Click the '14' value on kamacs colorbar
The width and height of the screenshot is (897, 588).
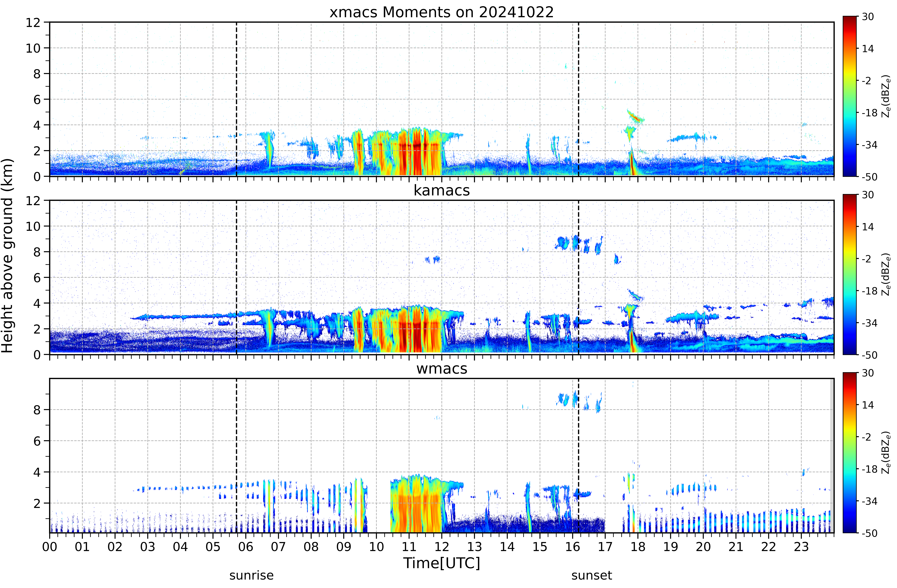click(x=868, y=227)
